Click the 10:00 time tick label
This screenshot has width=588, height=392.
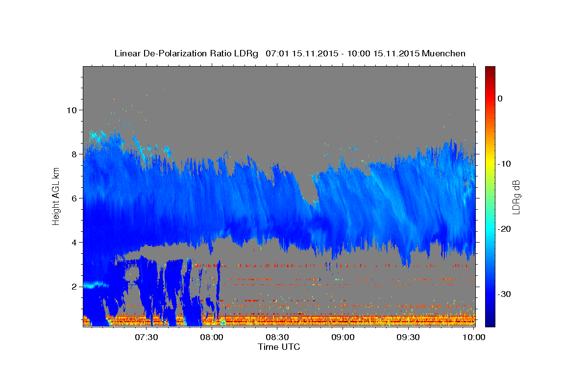tap(474, 338)
